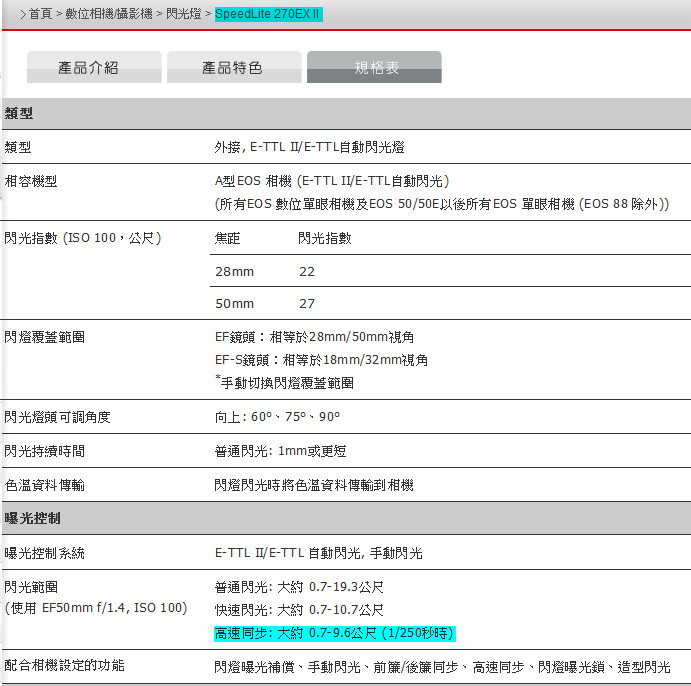Click the 色溫資料傳輸 row label
Image resolution: width=691 pixels, height=686 pixels.
(45, 485)
